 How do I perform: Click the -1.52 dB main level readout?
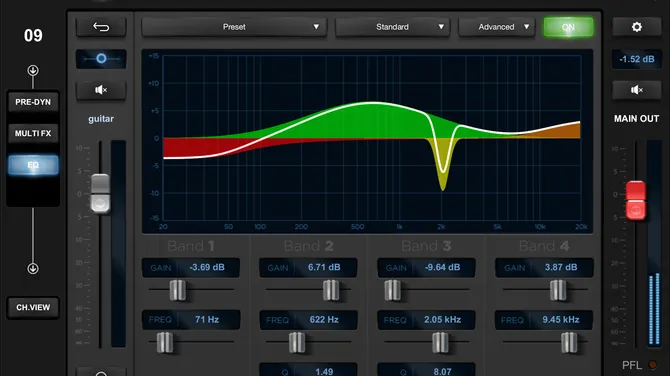click(637, 59)
